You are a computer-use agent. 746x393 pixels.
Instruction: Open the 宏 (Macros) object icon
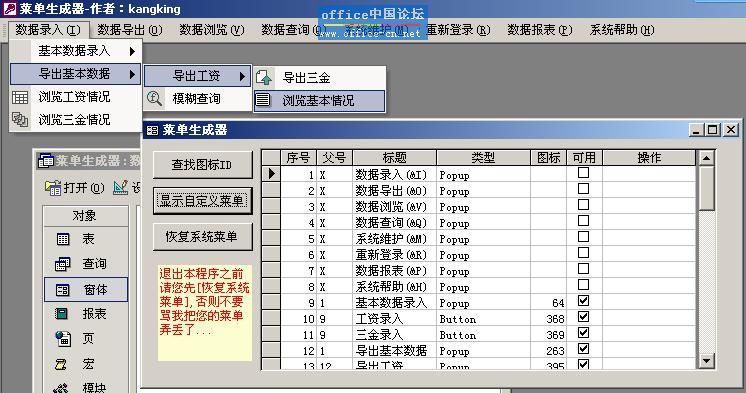(x=61, y=364)
